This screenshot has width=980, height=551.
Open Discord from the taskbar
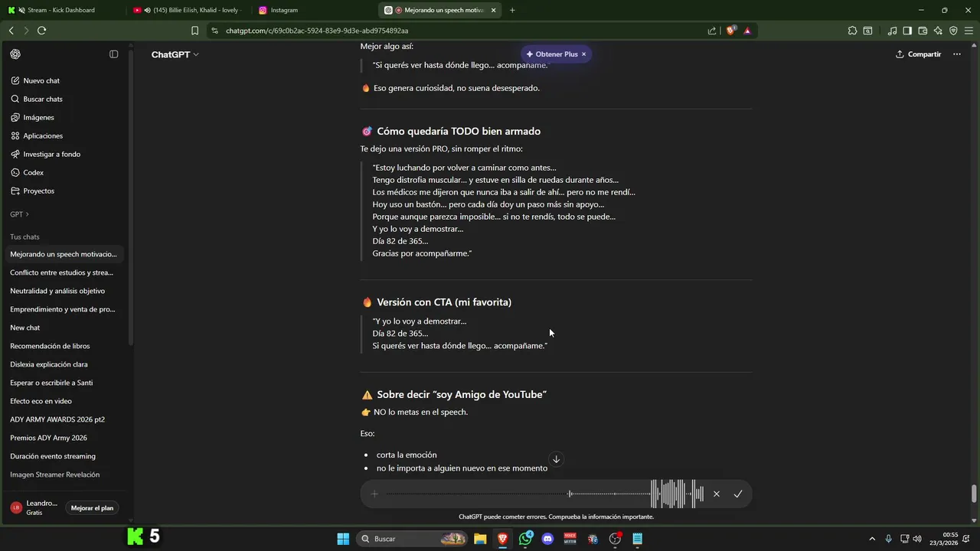click(547, 539)
